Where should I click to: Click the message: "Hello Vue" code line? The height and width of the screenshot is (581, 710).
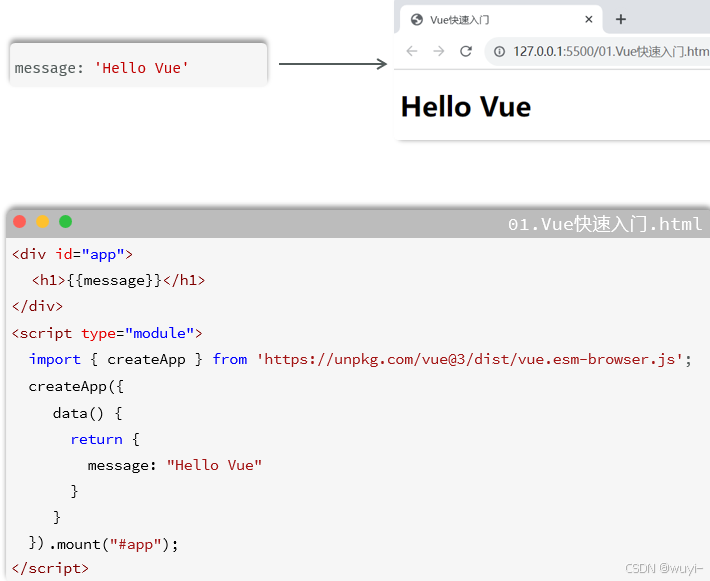(175, 466)
